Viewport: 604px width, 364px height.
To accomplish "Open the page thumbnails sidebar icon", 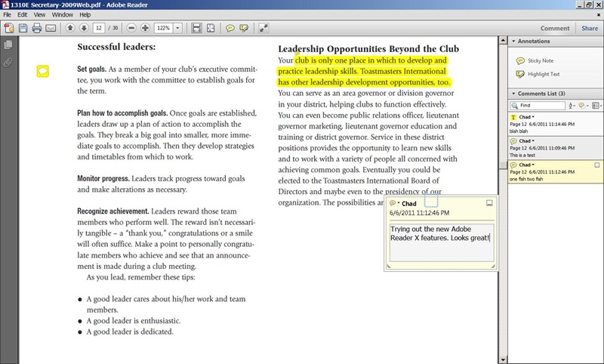I will (x=8, y=45).
